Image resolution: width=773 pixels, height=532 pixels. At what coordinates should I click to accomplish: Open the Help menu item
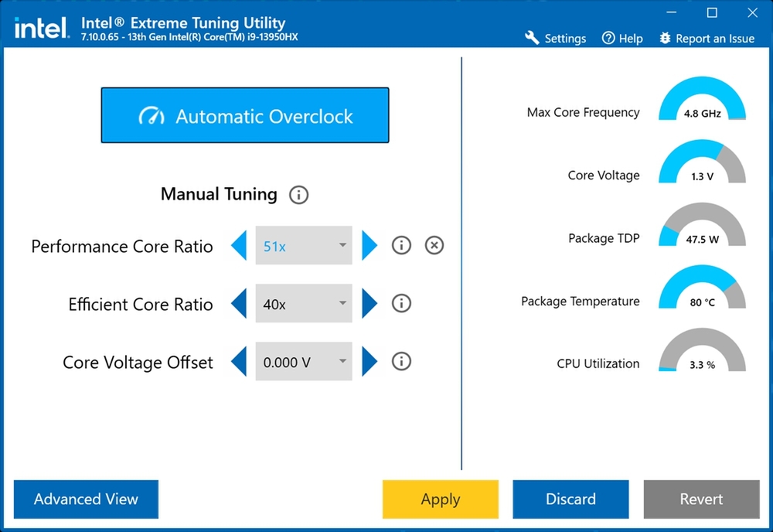tap(622, 38)
